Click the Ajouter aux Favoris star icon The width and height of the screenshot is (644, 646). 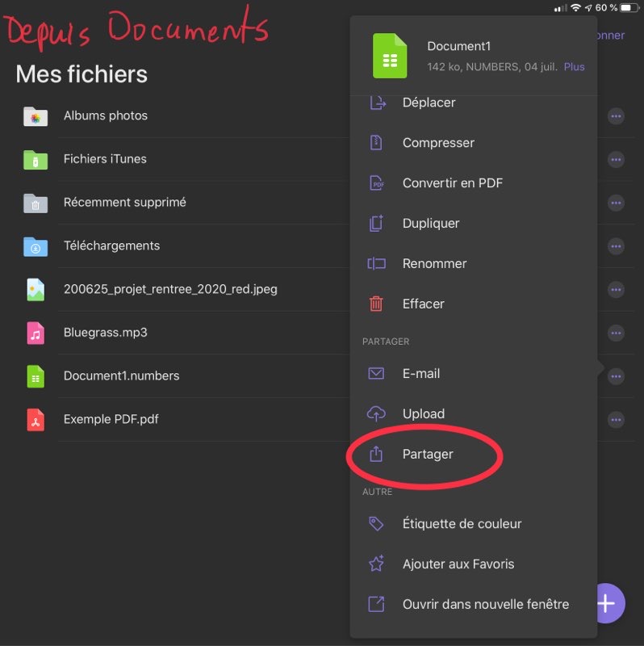click(376, 564)
